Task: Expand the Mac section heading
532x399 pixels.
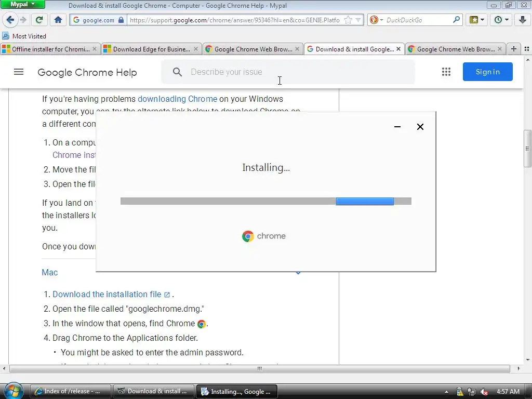Action: pyautogui.click(x=49, y=272)
